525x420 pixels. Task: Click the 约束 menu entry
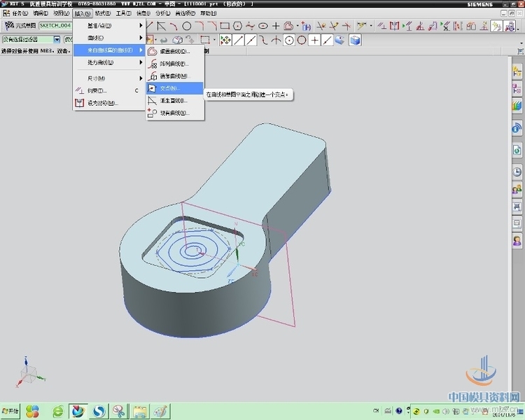click(98, 90)
